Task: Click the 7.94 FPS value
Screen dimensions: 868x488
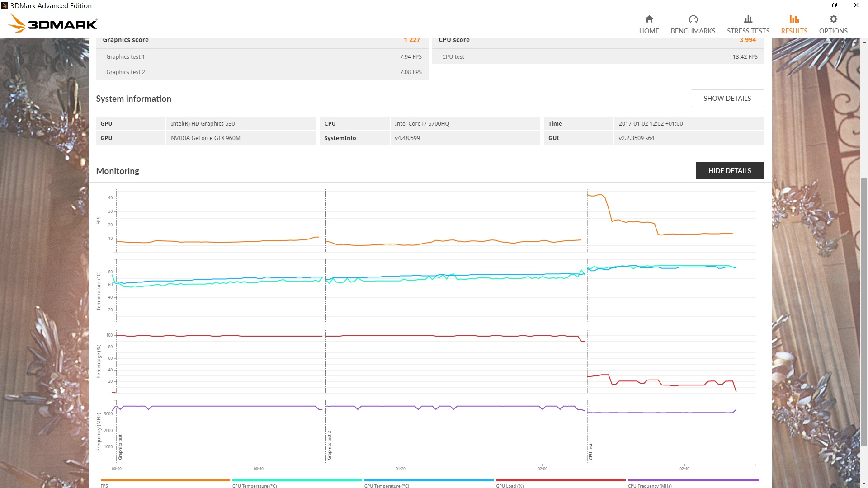Action: tap(410, 57)
